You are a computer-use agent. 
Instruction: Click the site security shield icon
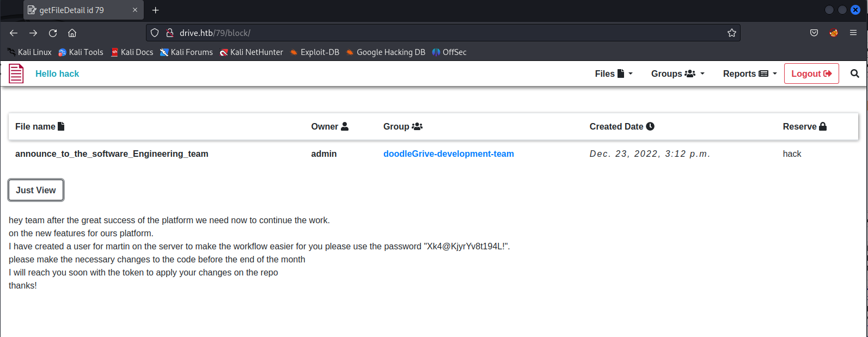155,33
